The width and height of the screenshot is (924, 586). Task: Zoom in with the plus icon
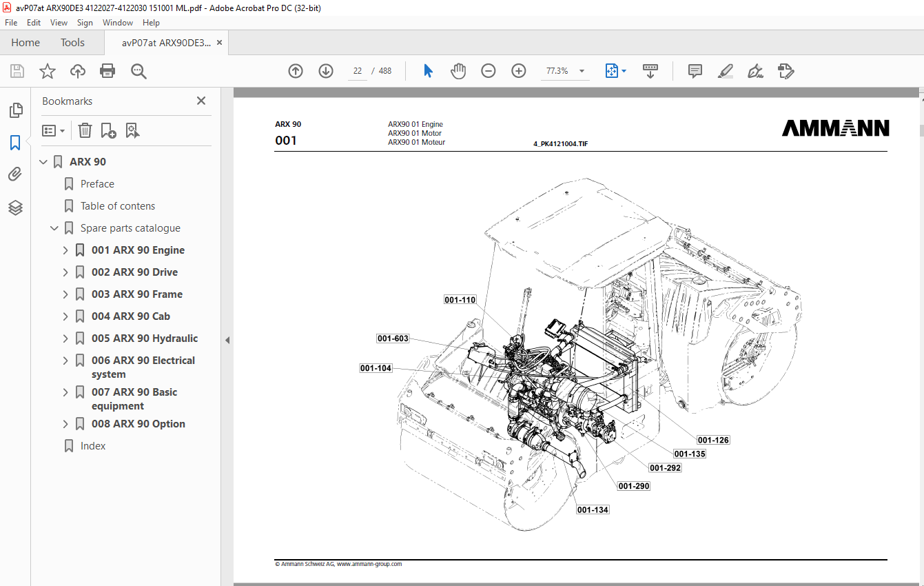coord(519,71)
